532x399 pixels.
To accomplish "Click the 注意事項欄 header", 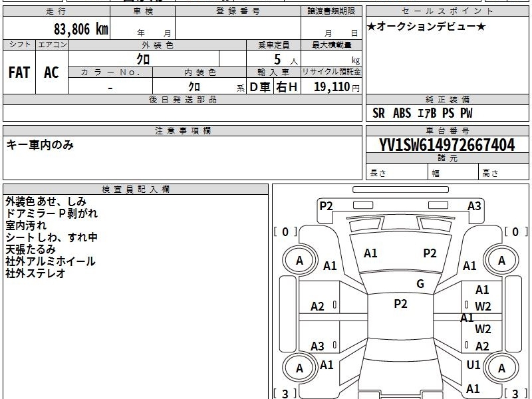I will coord(182,130).
